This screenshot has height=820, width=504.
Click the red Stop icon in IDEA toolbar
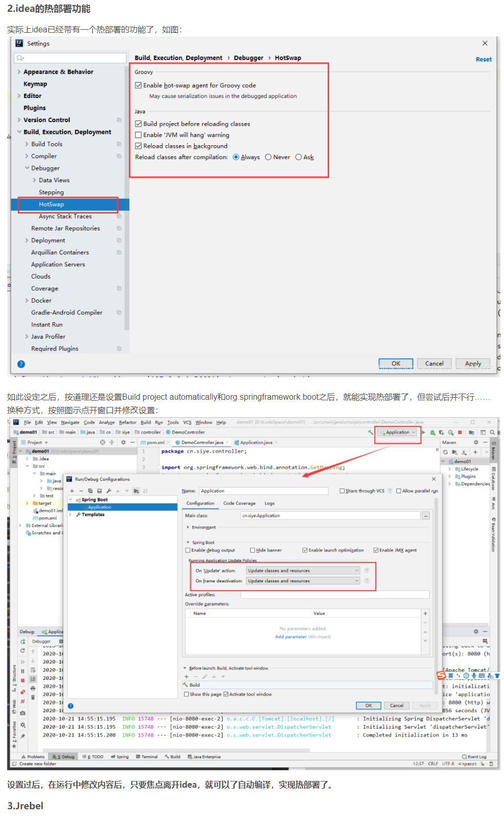460,433
